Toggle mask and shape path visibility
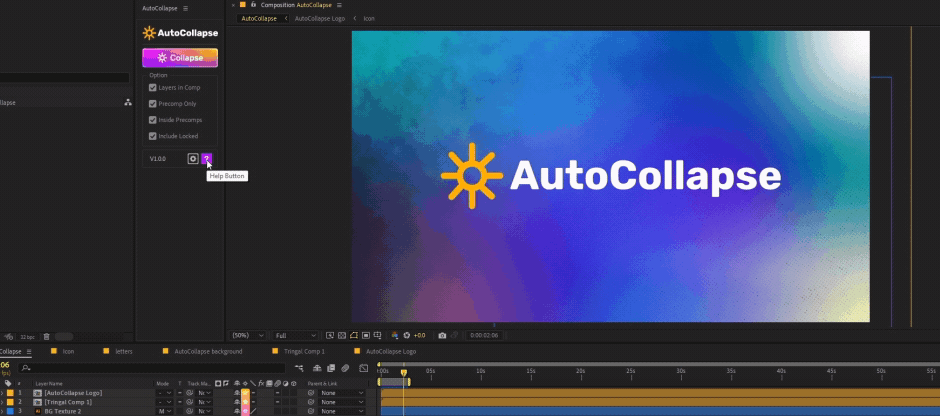Image resolution: width=940 pixels, height=416 pixels. 354,335
